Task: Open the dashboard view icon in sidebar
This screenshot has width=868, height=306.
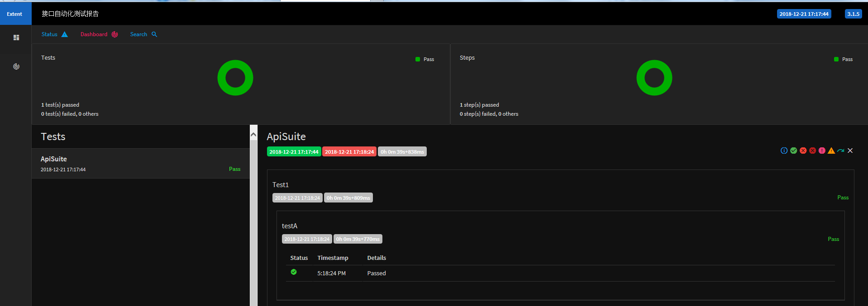Action: [16, 66]
